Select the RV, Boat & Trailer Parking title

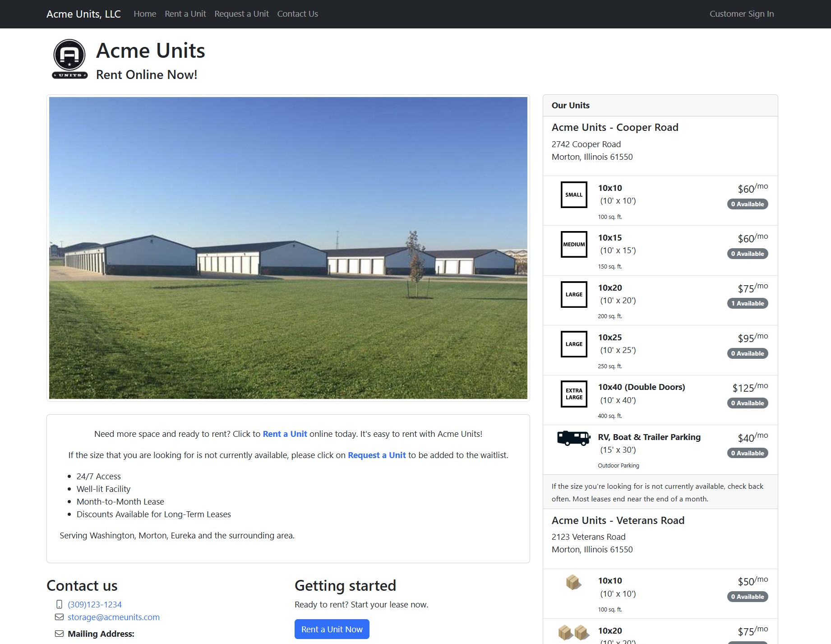click(649, 437)
